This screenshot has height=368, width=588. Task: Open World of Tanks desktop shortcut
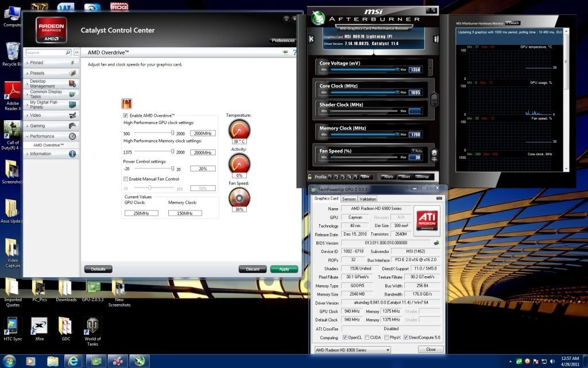tap(92, 332)
